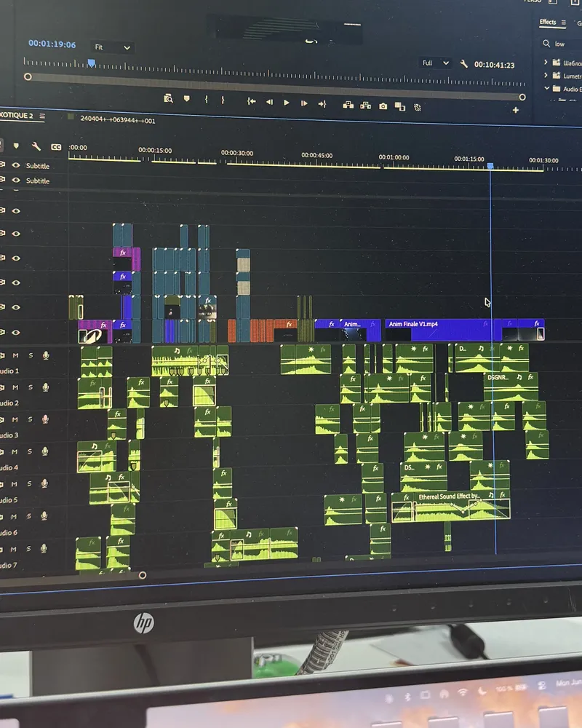This screenshot has width=582, height=728.
Task: Click the Extract button
Action: [366, 106]
